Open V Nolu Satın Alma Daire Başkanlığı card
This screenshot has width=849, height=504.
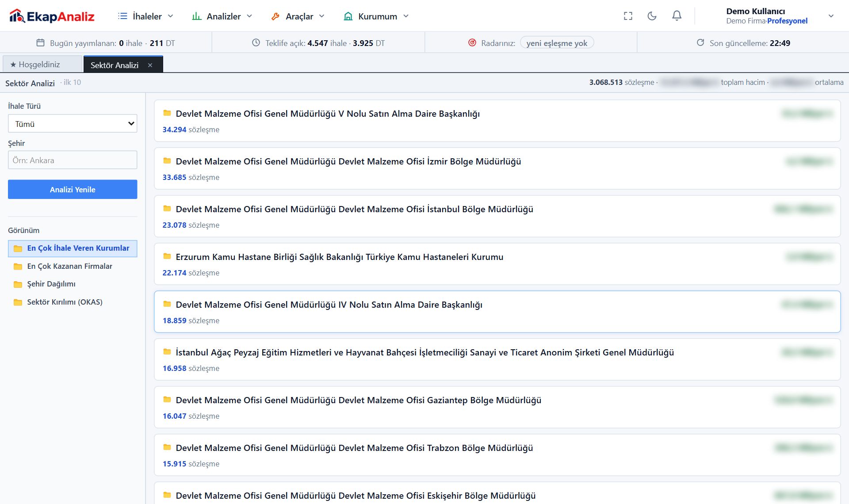tap(497, 121)
